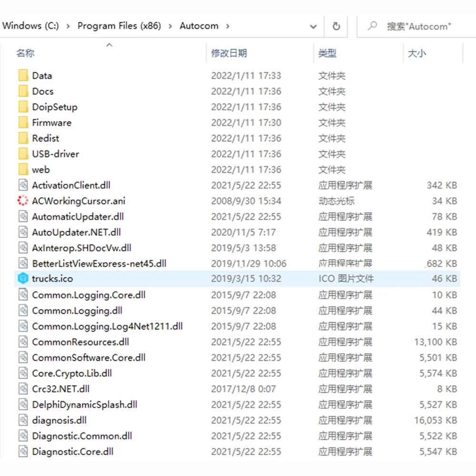Click the CommonResources.dll file icon
Screen dimensions: 476x476
[x=23, y=342]
